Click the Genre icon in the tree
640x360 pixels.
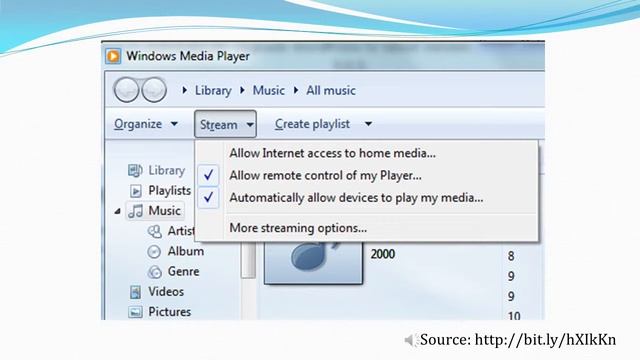point(154,271)
